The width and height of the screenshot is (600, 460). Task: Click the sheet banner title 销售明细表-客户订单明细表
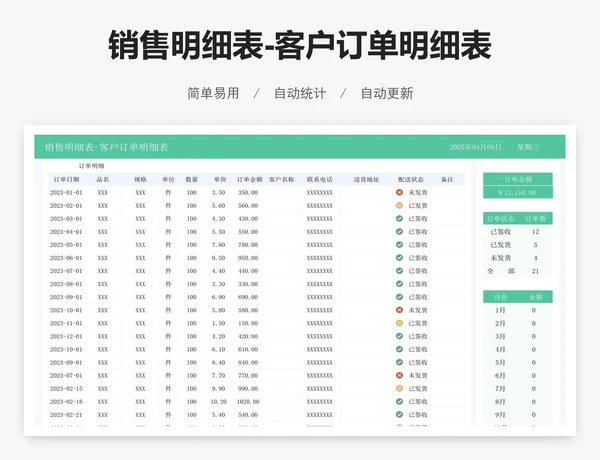(x=106, y=147)
